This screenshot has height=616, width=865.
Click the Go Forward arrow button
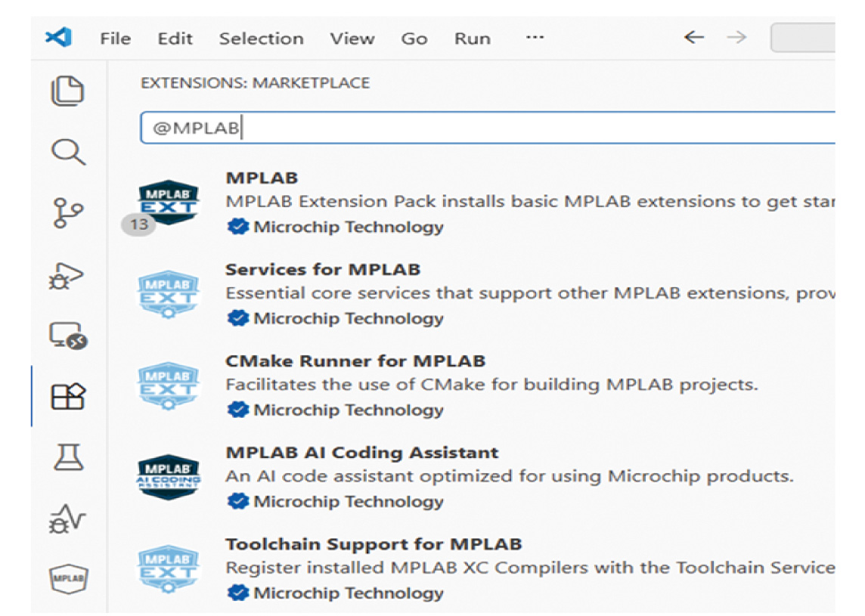(x=736, y=38)
